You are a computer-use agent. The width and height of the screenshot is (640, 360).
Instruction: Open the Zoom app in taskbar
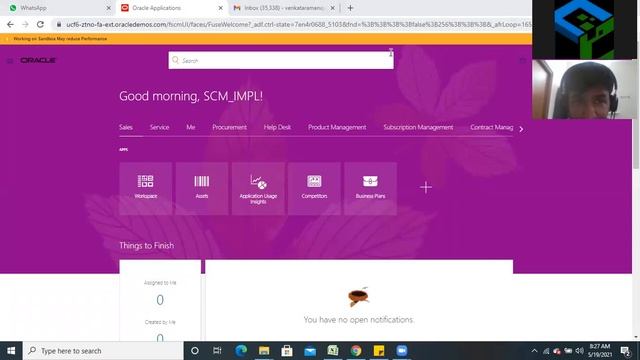(x=402, y=351)
